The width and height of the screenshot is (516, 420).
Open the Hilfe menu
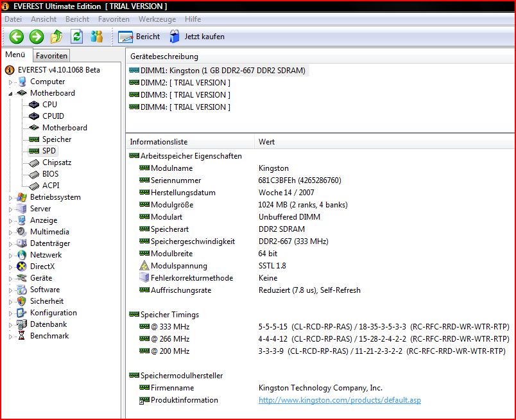click(x=193, y=19)
